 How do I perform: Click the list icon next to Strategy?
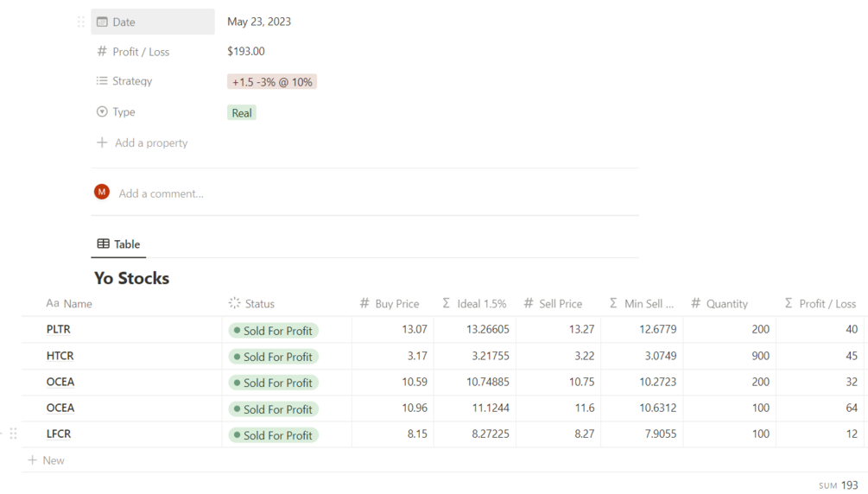pos(102,81)
